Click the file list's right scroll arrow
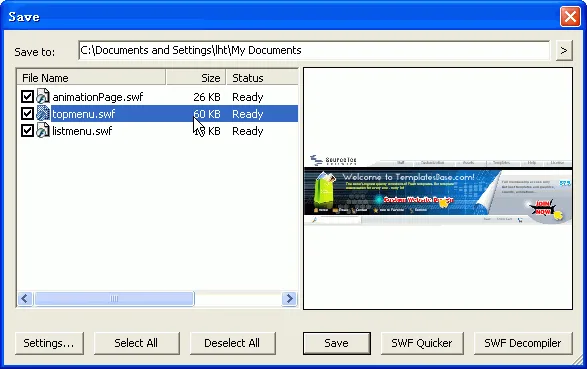The image size is (587, 369). pyautogui.click(x=289, y=299)
